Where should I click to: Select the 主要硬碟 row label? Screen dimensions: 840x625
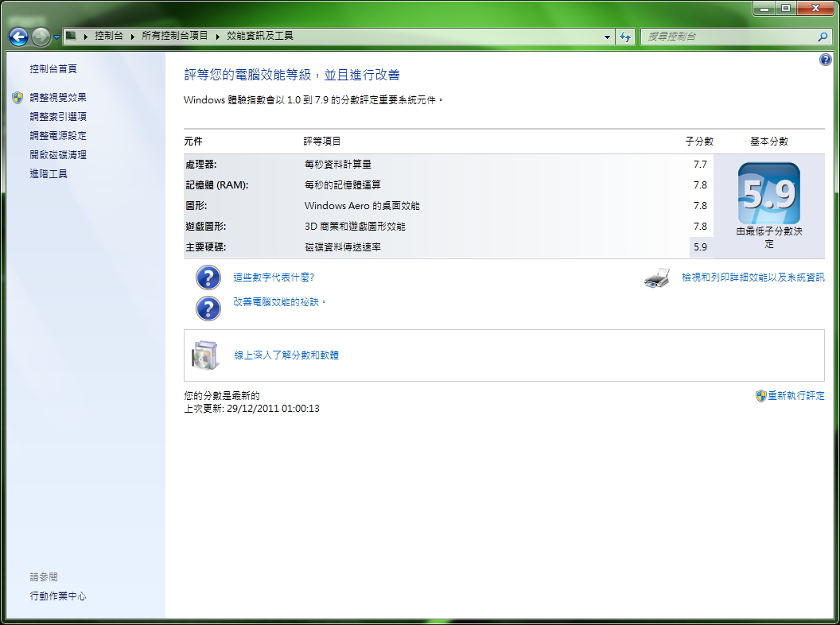tap(206, 247)
